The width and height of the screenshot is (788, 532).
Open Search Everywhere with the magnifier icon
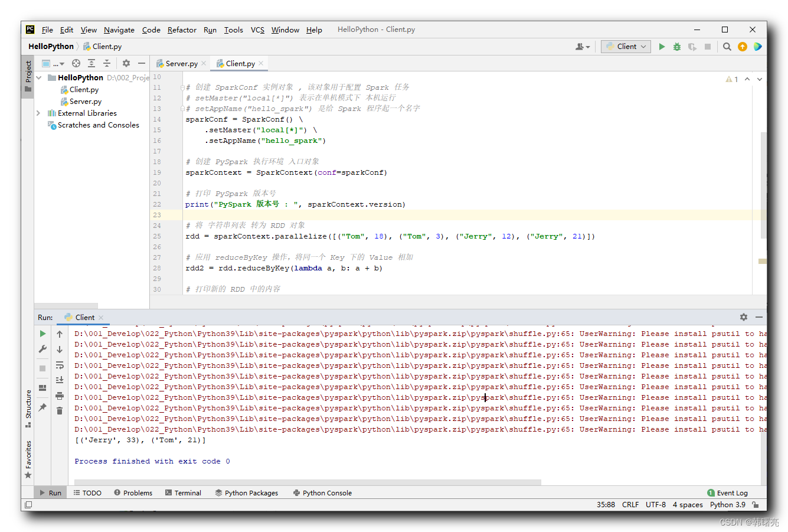[x=727, y=46]
